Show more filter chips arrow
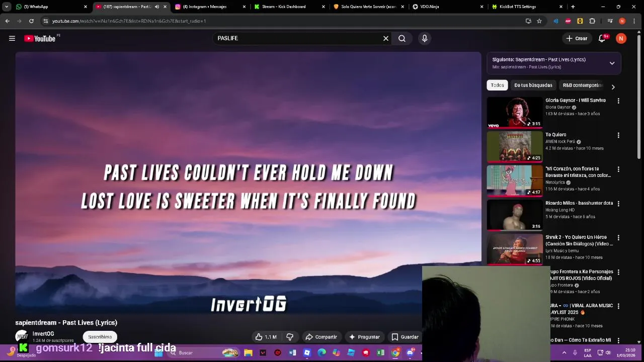The height and width of the screenshot is (362, 644). (x=613, y=87)
